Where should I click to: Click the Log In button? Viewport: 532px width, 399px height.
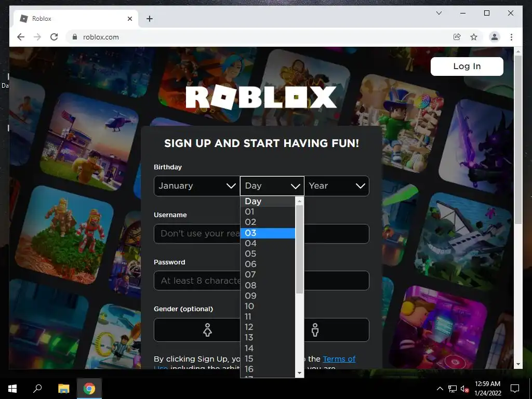click(x=467, y=66)
